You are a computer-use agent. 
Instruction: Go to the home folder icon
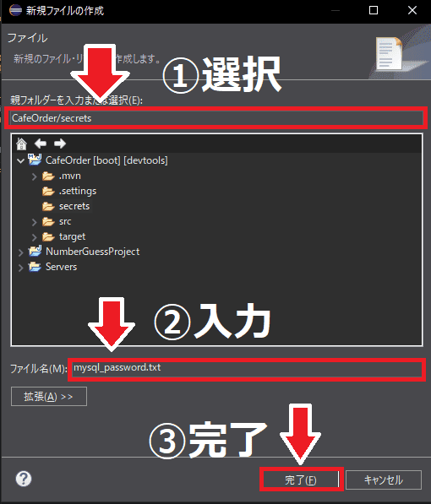coord(22,144)
